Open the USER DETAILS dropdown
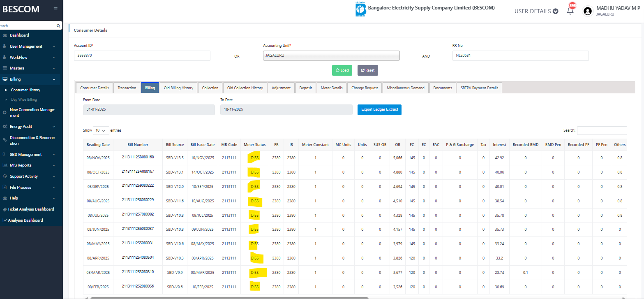 [536, 11]
